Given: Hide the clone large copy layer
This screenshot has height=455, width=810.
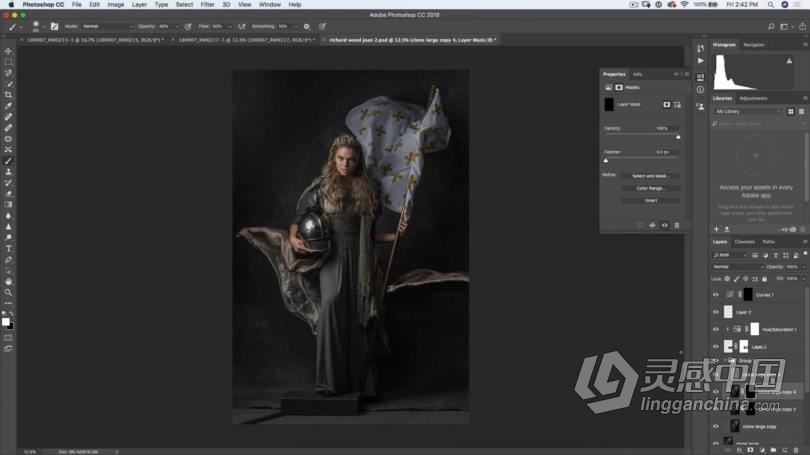Looking at the screenshot, I should click(716, 427).
